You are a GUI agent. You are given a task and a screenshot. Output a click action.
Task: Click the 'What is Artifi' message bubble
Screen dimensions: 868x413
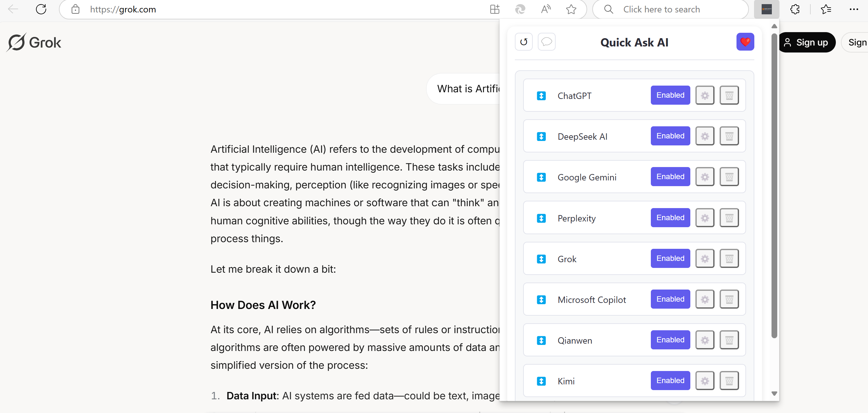click(463, 88)
